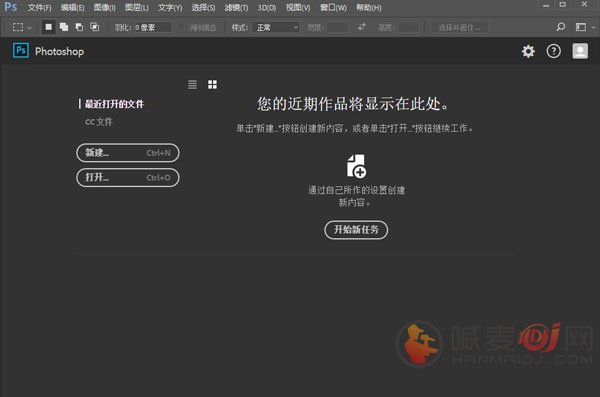
Task: Click the new document plus icon
Action: click(x=356, y=166)
